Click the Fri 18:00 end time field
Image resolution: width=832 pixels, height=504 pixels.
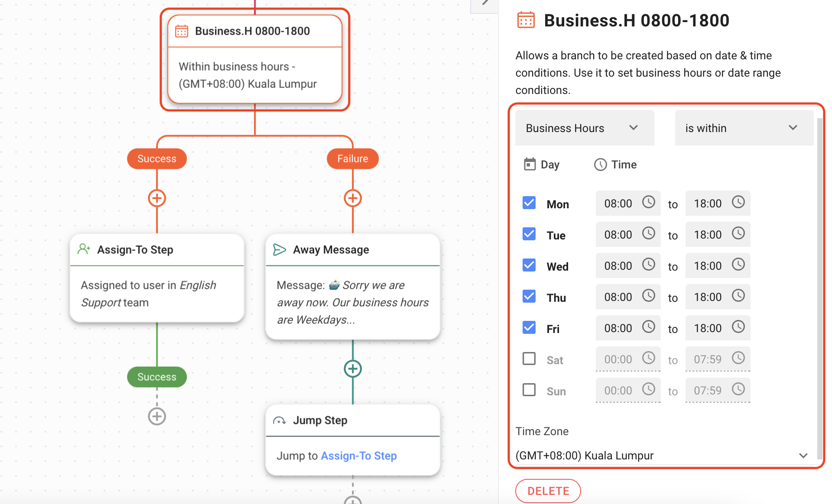click(x=718, y=328)
